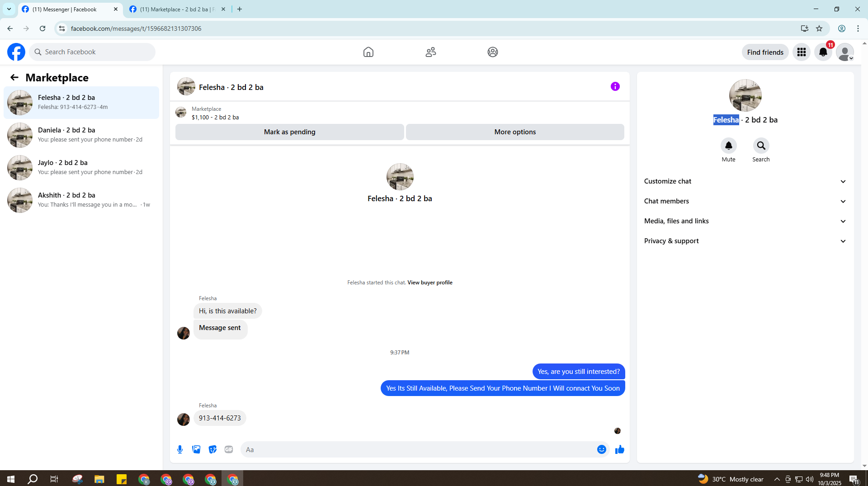
Task: Open the Groups icon in top navigation
Action: [493, 52]
